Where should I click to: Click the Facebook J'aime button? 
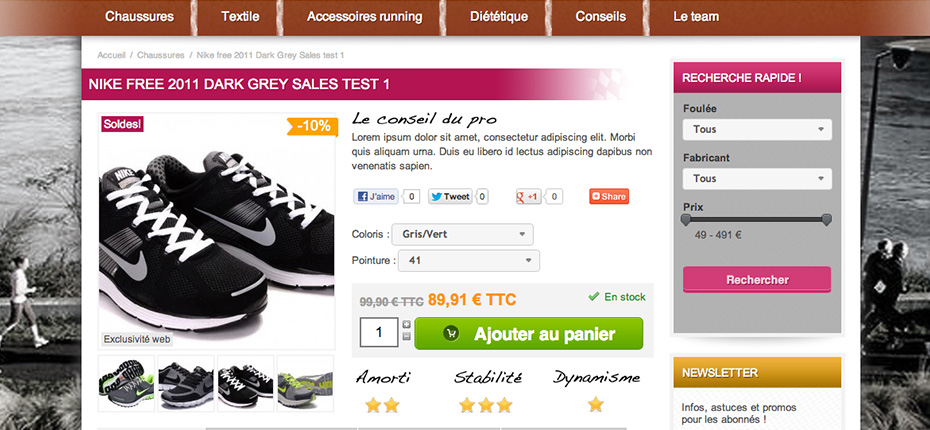376,197
